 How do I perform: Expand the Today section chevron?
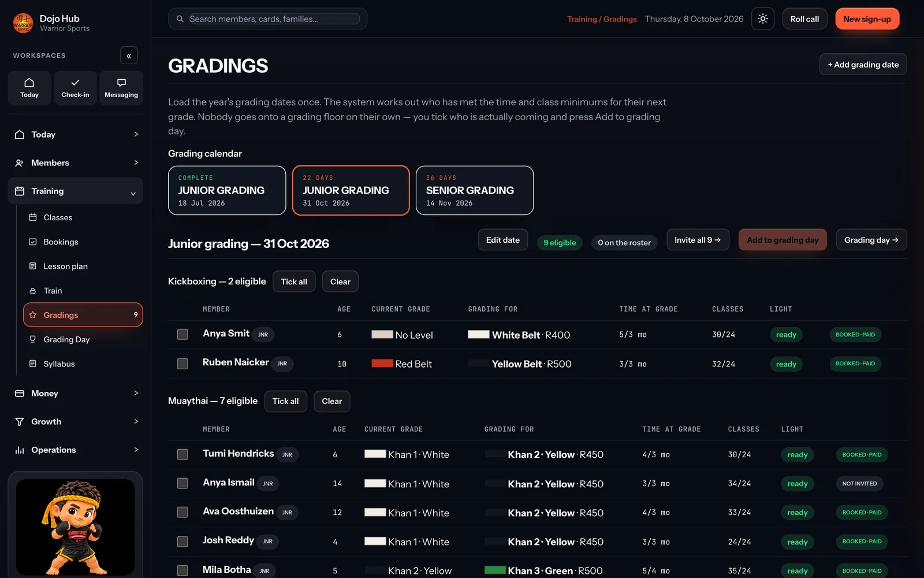[136, 135]
